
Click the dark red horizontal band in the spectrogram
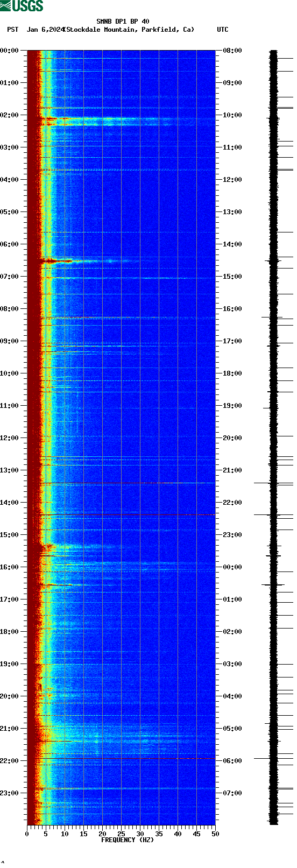pos(121,515)
